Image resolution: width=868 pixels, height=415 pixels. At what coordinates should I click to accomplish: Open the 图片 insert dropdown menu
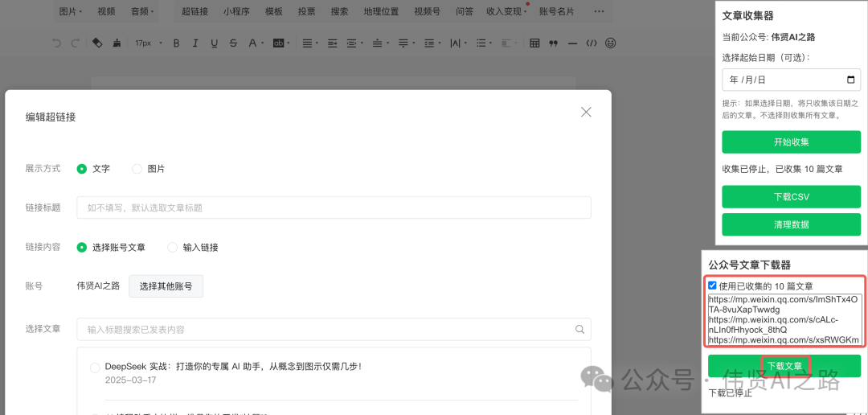(70, 11)
